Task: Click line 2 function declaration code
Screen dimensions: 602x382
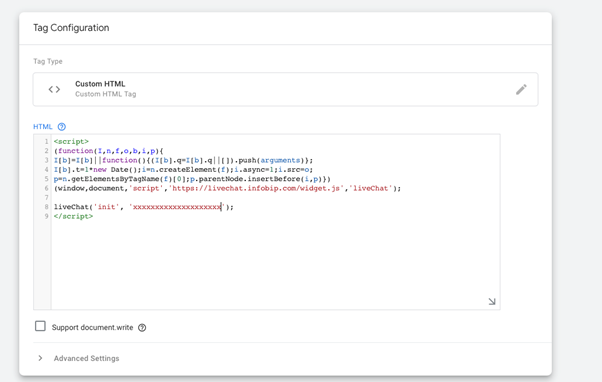Action: click(x=109, y=151)
